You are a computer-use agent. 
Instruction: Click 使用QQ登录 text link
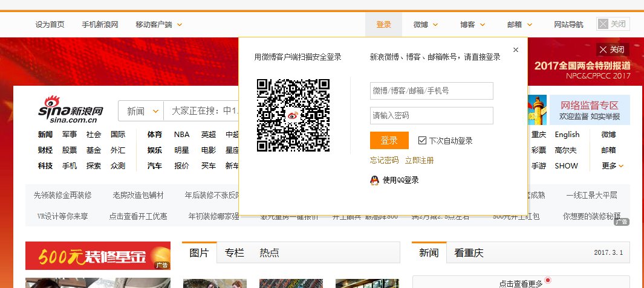pyautogui.click(x=400, y=180)
